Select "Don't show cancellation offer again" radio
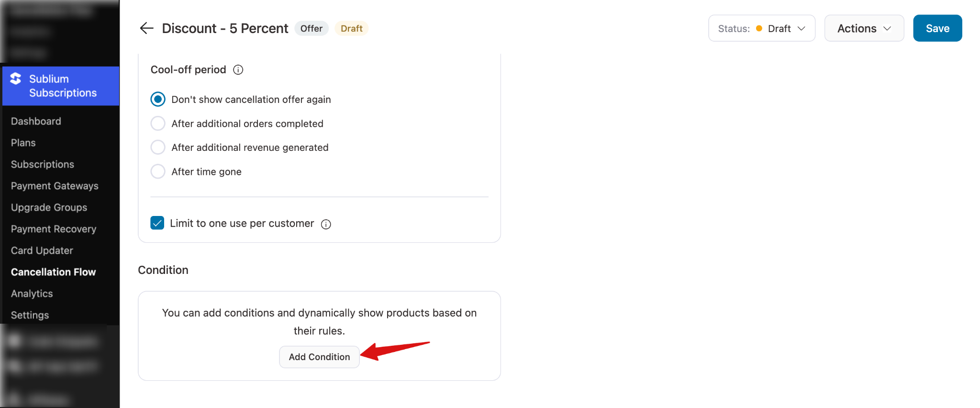 (x=158, y=99)
